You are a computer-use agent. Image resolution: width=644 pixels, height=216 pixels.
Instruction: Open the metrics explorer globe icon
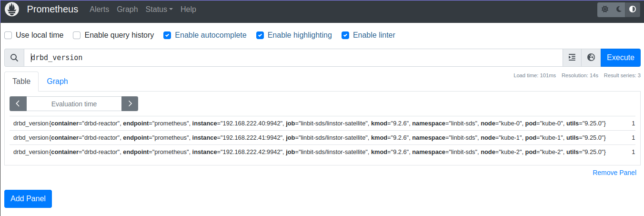tap(591, 58)
